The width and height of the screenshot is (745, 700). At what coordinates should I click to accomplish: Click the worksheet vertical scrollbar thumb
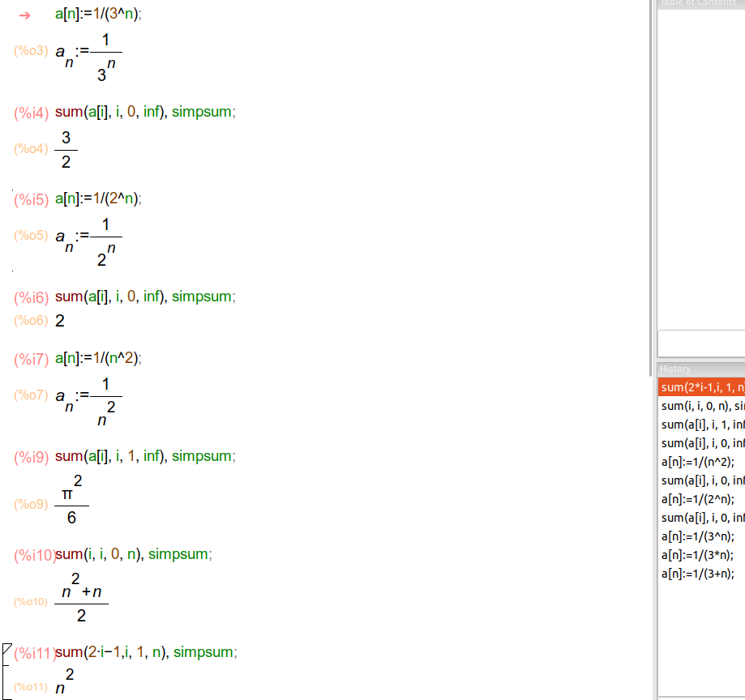[x=651, y=178]
